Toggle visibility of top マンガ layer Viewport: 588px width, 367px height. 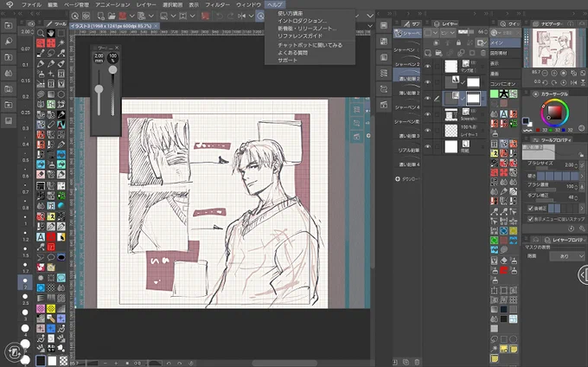pos(427,66)
